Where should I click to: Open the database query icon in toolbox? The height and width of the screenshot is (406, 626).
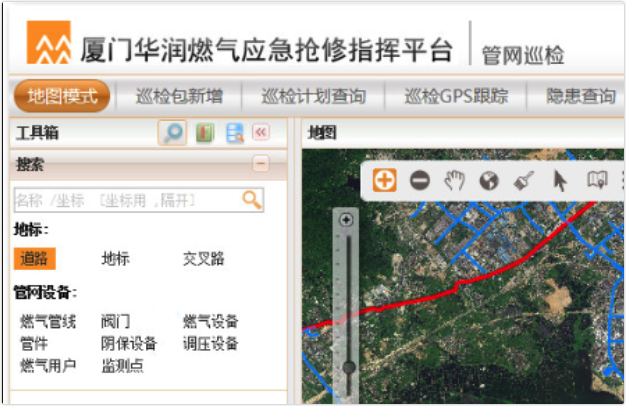235,133
